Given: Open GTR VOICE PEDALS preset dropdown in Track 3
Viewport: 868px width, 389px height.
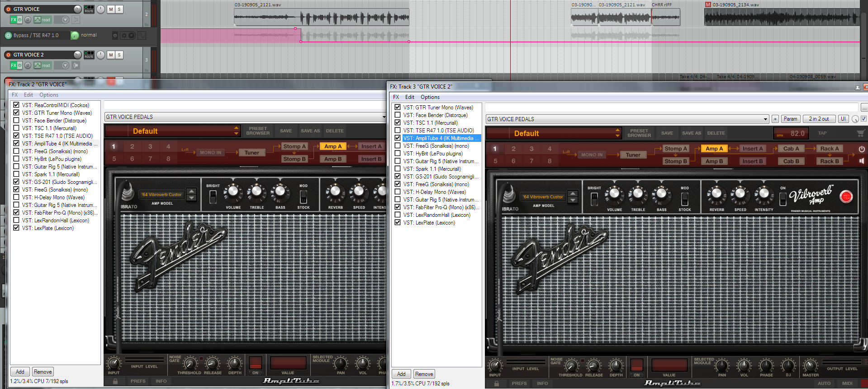Looking at the screenshot, I should click(x=627, y=119).
